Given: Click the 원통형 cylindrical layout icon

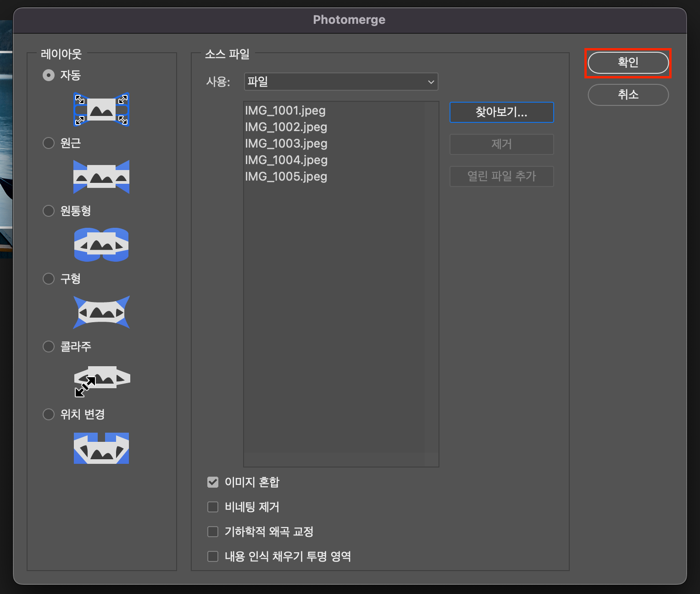Looking at the screenshot, I should (101, 245).
